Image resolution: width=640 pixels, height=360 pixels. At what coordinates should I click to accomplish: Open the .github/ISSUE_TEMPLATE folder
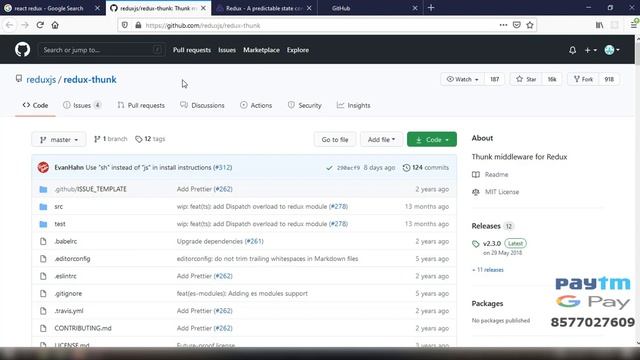(91, 189)
